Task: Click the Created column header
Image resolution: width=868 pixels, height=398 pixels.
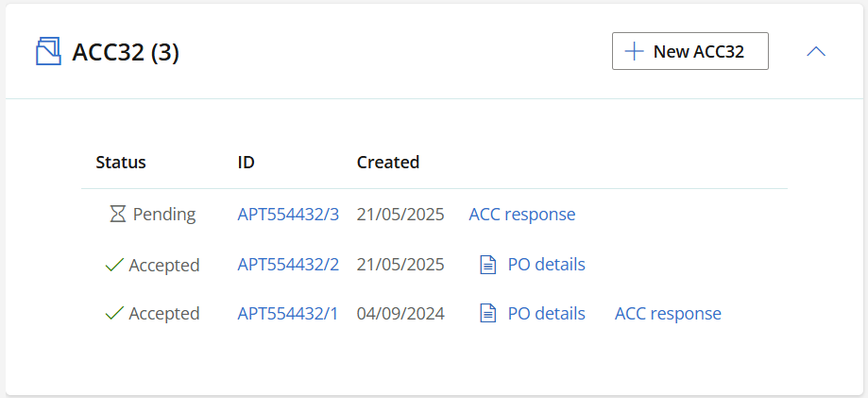Action: pyautogui.click(x=388, y=162)
